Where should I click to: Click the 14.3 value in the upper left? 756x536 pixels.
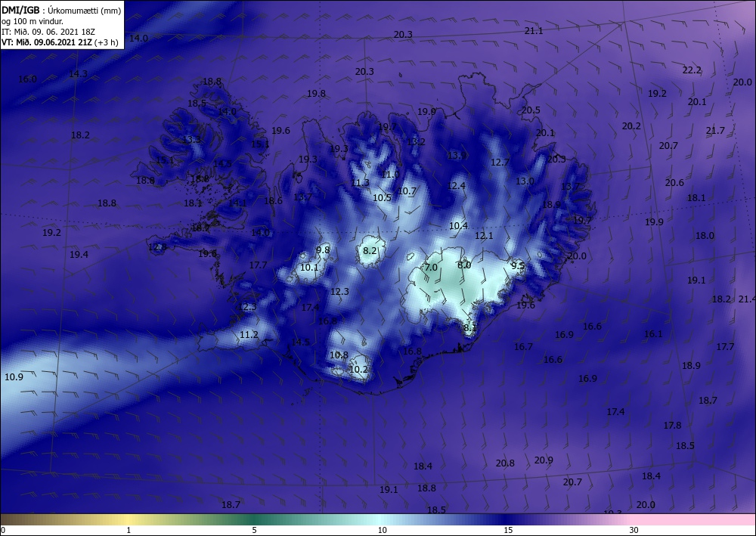pyautogui.click(x=78, y=74)
